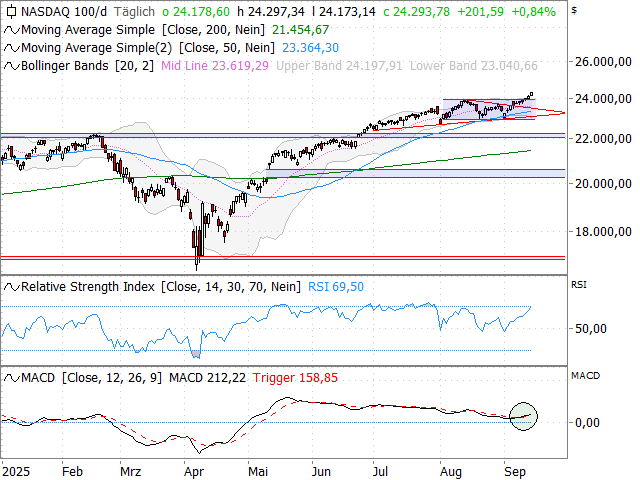Click the Jun date axis label
This screenshot has width=640, height=480.
[321, 471]
